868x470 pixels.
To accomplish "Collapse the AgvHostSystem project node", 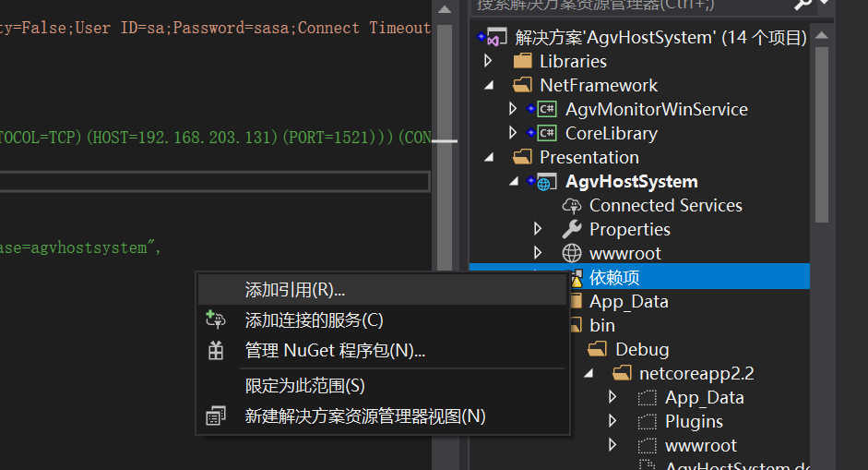I will click(x=514, y=181).
